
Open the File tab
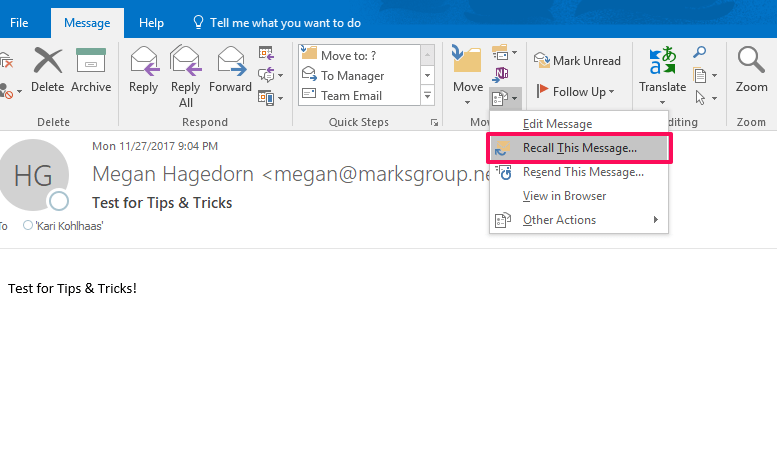click(x=19, y=23)
